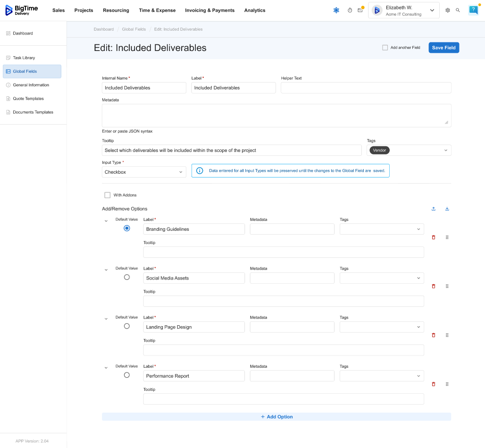Click into the Metadata JSON text area
The width and height of the screenshot is (485, 448).
click(276, 116)
